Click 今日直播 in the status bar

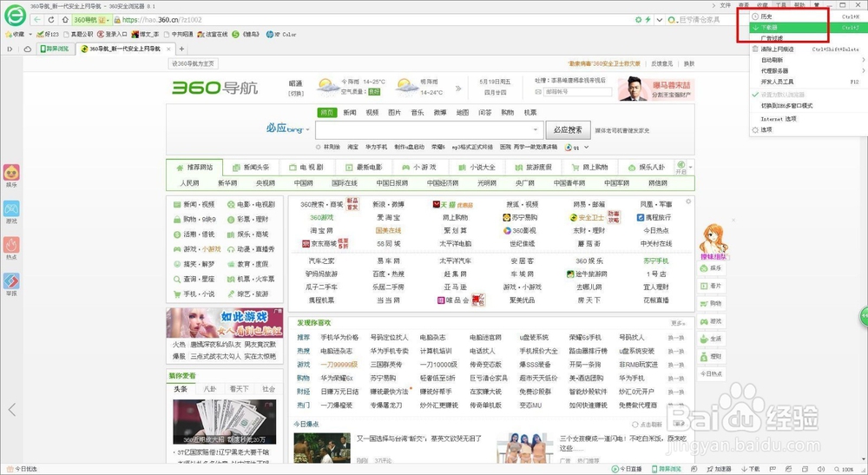[626, 469]
